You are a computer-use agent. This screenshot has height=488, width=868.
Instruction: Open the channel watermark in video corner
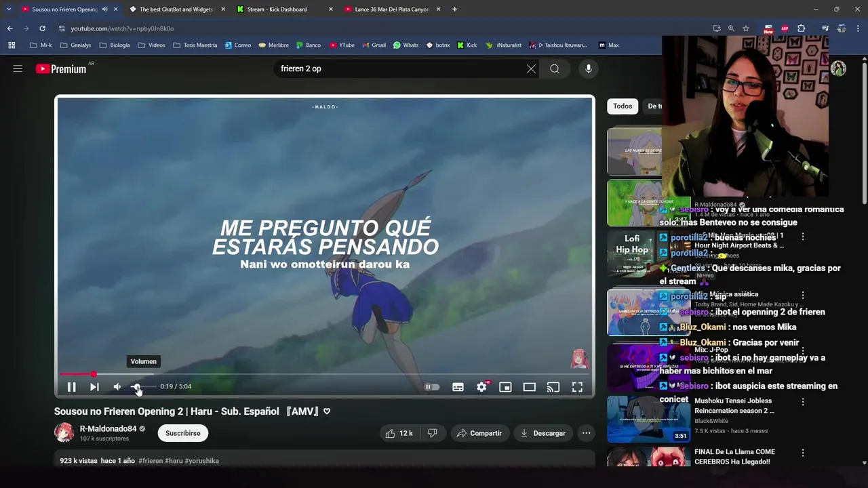(x=579, y=359)
